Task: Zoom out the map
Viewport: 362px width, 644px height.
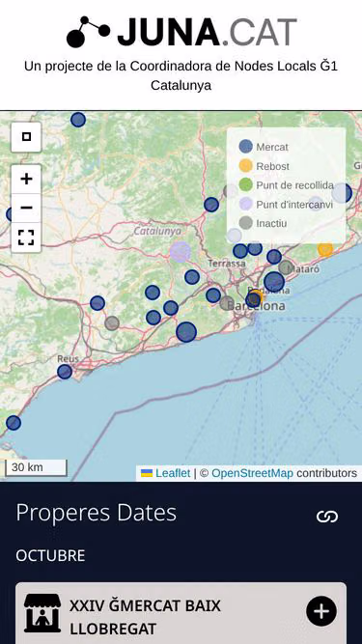Action: point(26,208)
